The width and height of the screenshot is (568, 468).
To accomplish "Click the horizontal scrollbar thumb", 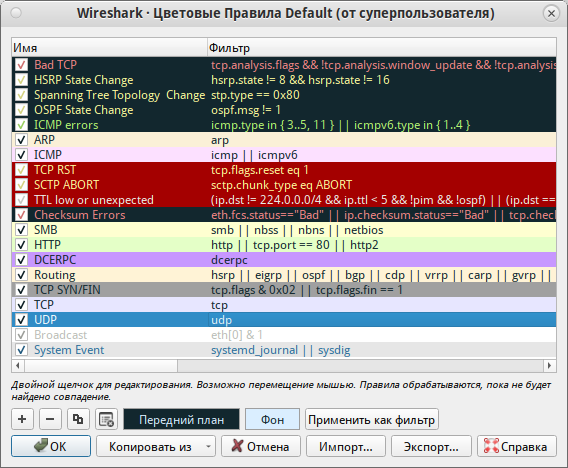I will pos(101,365).
